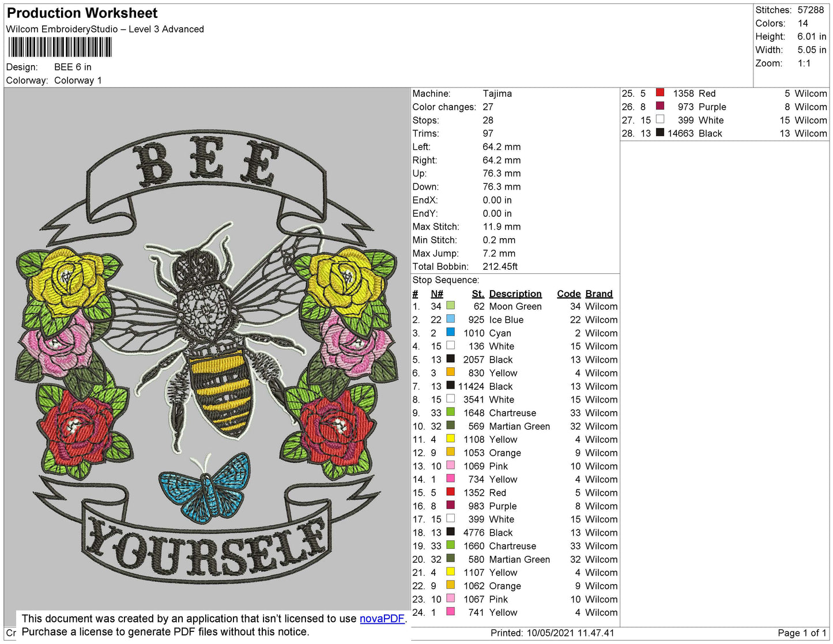Click the Cyan swatch in row 3
The image size is (833, 644).
[x=451, y=332]
